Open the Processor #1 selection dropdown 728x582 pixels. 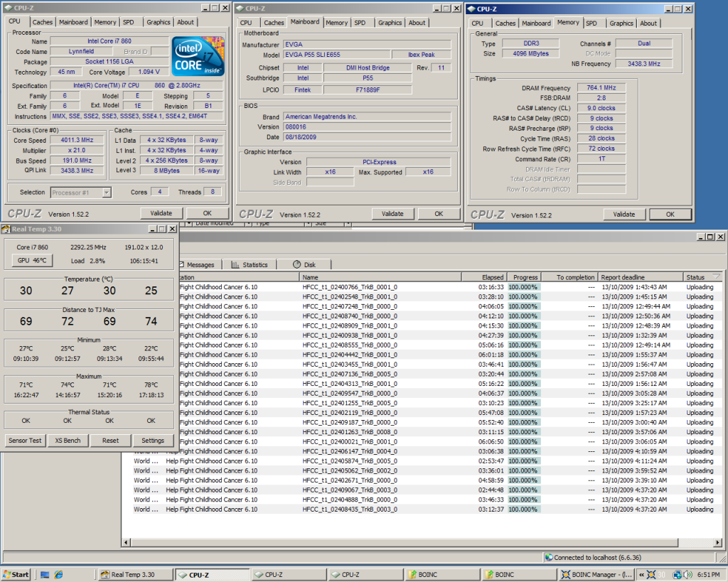107,192
